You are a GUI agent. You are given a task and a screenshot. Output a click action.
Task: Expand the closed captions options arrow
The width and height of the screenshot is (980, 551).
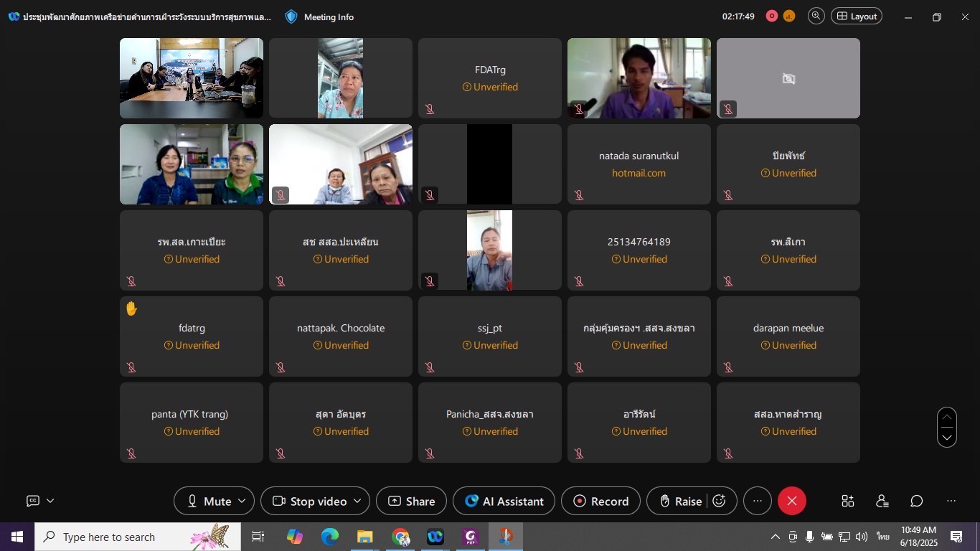click(x=50, y=501)
